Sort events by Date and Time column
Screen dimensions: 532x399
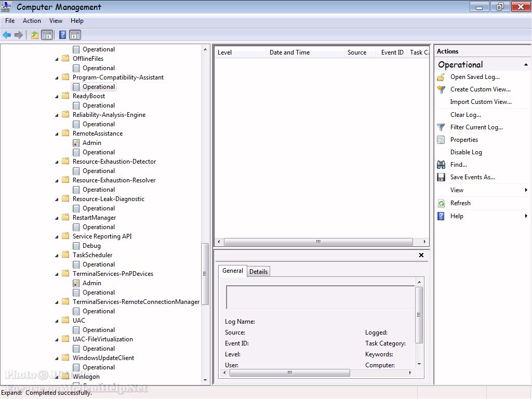[305, 52]
